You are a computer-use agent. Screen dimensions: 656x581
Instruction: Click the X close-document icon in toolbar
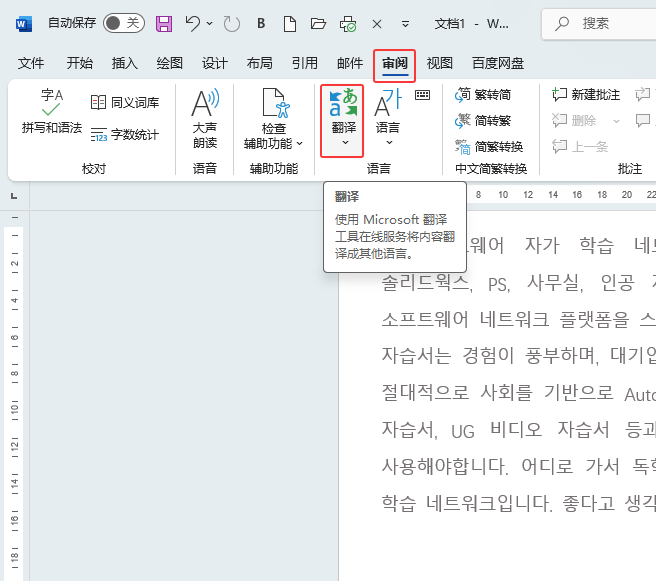377,24
